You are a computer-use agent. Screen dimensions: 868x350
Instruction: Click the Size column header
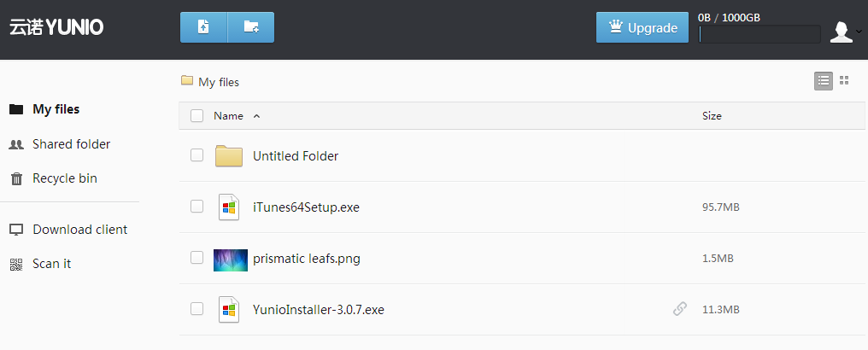[712, 116]
